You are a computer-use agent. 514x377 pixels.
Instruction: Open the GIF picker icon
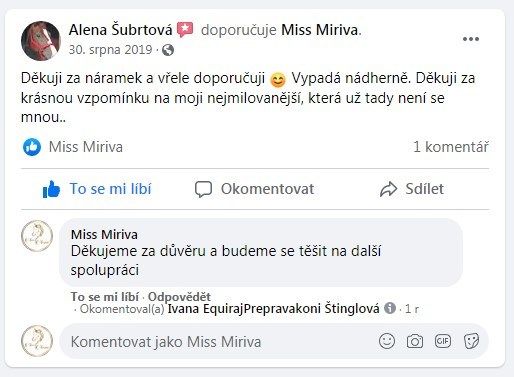[x=443, y=341]
